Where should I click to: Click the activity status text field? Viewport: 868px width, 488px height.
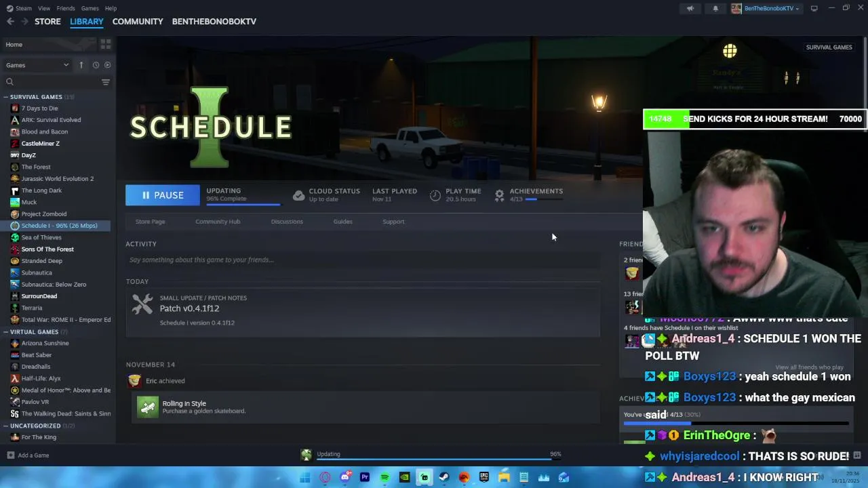(363, 260)
